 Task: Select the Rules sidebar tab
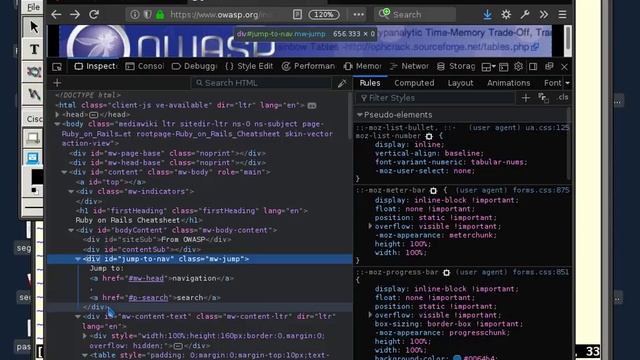pos(370,83)
